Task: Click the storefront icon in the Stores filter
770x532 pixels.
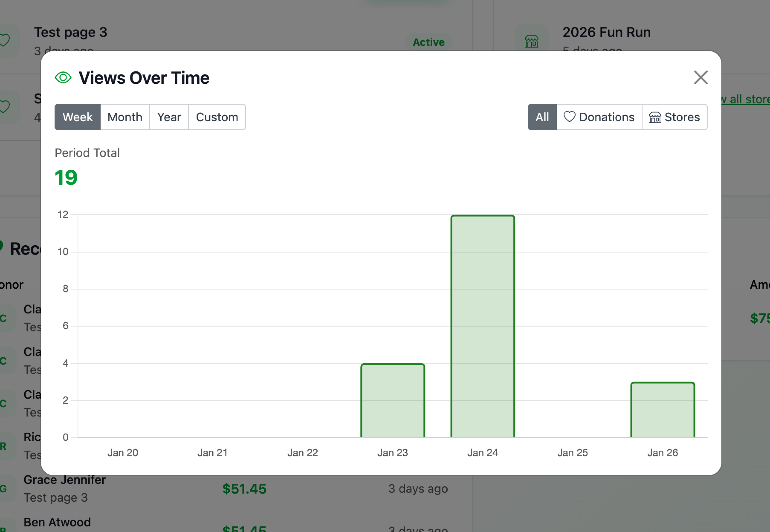Action: pyautogui.click(x=655, y=117)
